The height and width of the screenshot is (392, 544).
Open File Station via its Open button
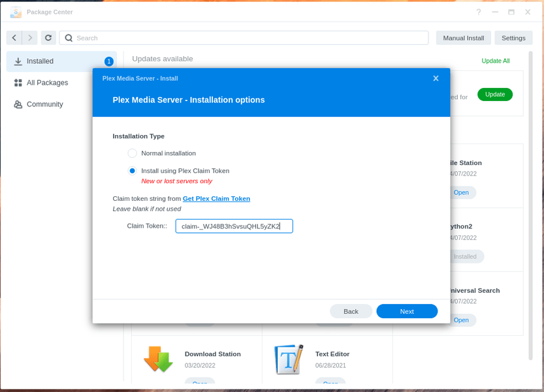point(462,192)
